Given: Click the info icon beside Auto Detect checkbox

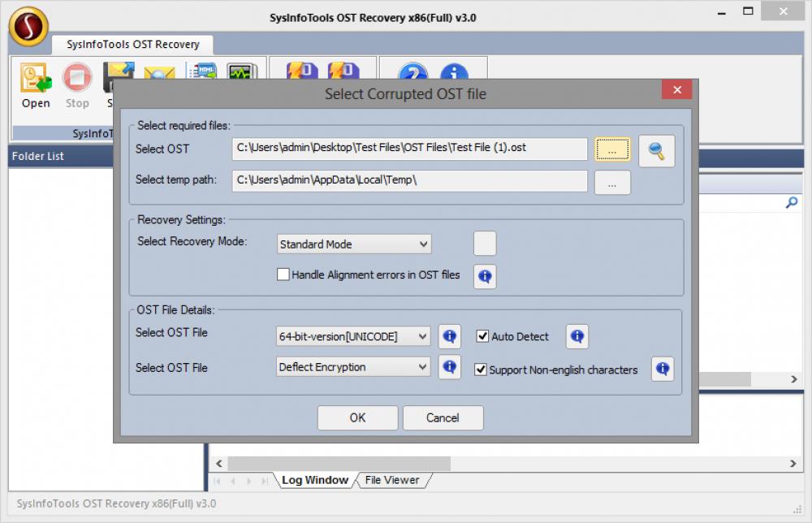Looking at the screenshot, I should click(577, 335).
